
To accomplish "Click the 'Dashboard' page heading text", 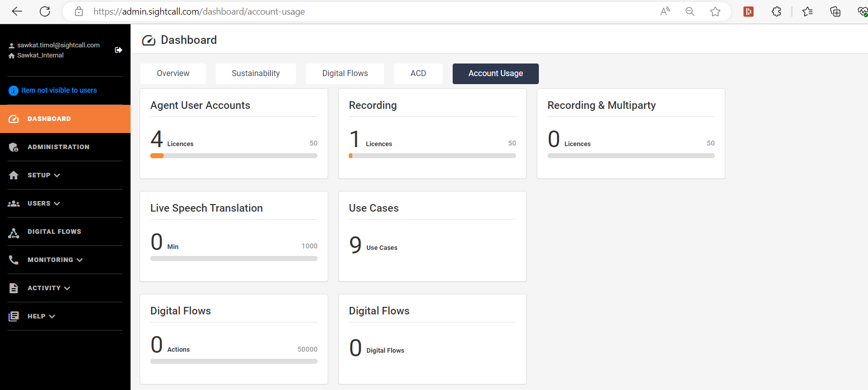I will [189, 40].
